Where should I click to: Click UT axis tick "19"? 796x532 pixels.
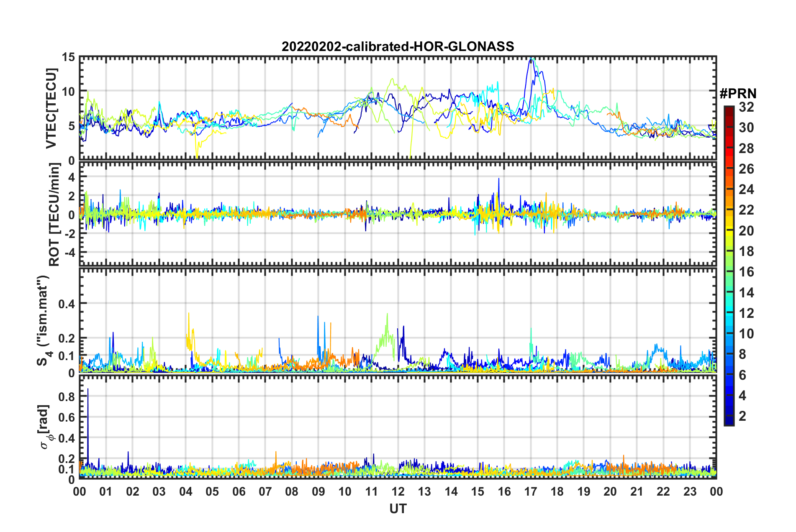click(584, 491)
